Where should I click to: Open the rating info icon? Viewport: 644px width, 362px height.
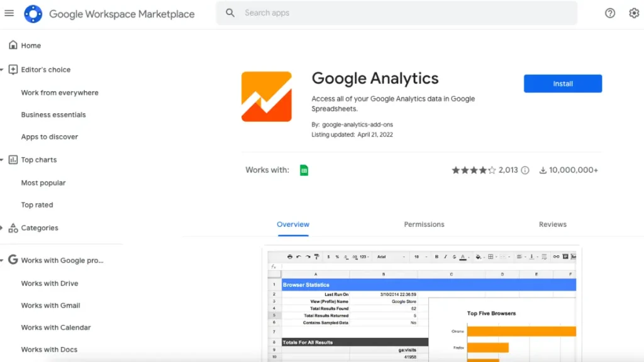[x=525, y=170]
